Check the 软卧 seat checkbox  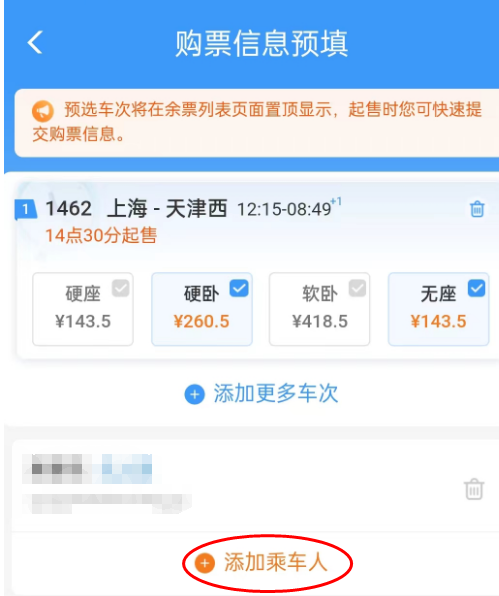(x=357, y=288)
